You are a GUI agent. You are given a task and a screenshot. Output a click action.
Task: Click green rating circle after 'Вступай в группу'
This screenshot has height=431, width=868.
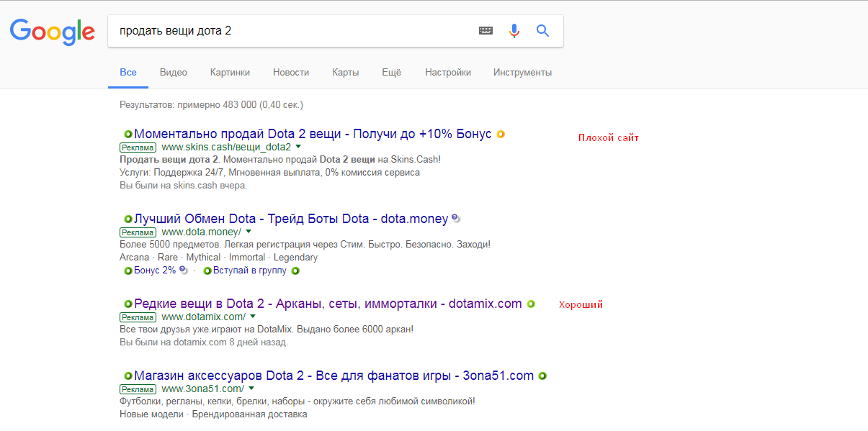point(295,271)
